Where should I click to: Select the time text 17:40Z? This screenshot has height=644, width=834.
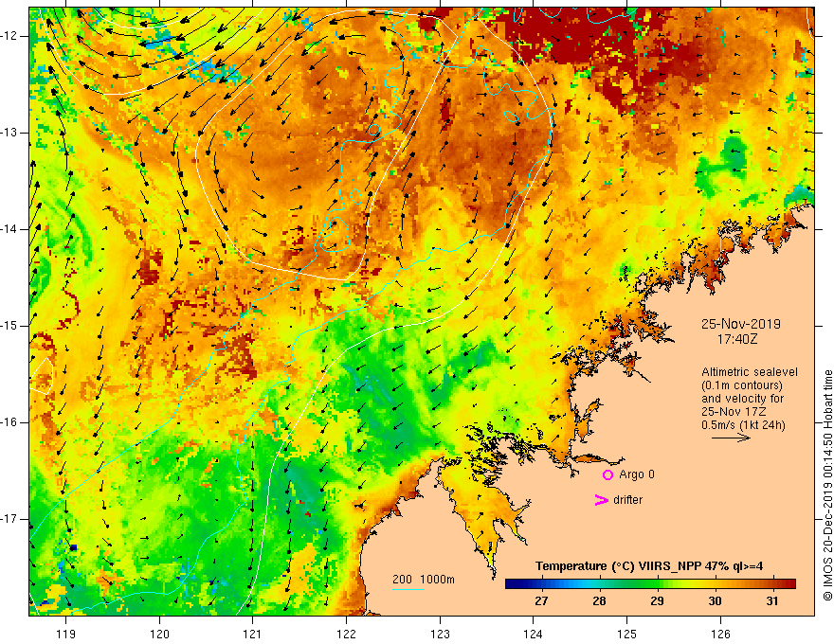(737, 339)
